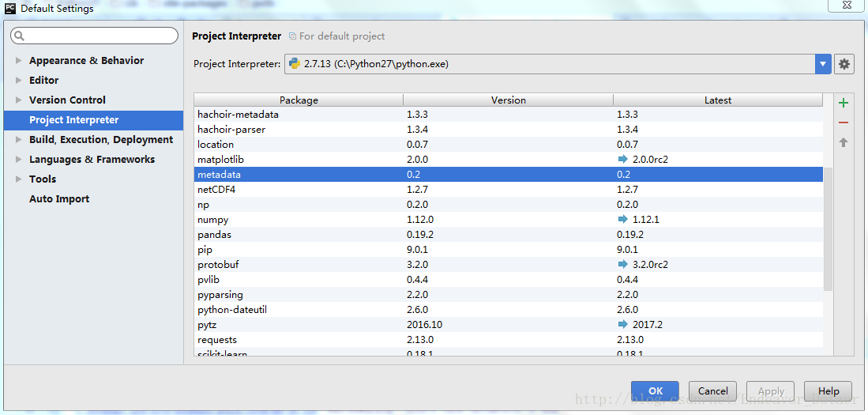Select the location package row
This screenshot has height=415, width=868.
coord(508,145)
